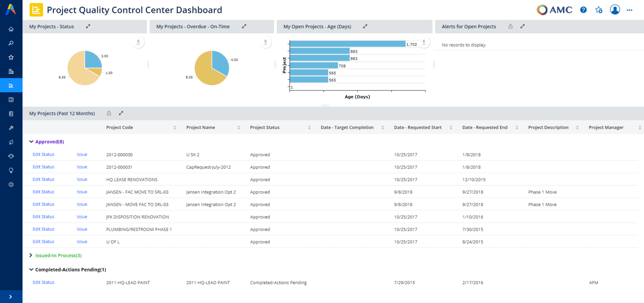Open the more options ellipsis menu
This screenshot has height=303, width=644.
[x=630, y=10]
